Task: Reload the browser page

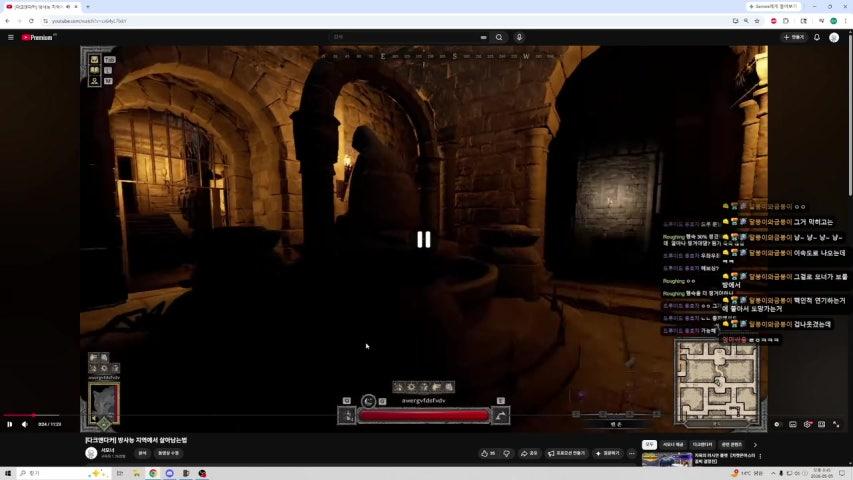Action: [x=32, y=21]
